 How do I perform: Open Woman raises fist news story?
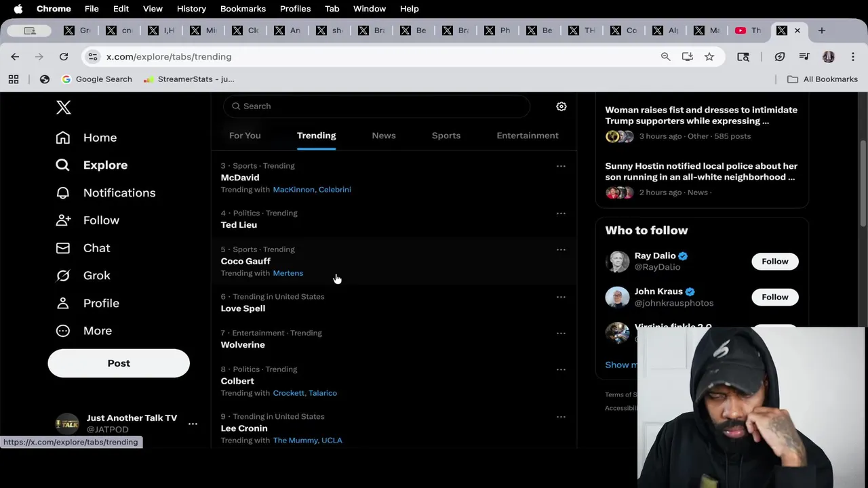point(701,115)
